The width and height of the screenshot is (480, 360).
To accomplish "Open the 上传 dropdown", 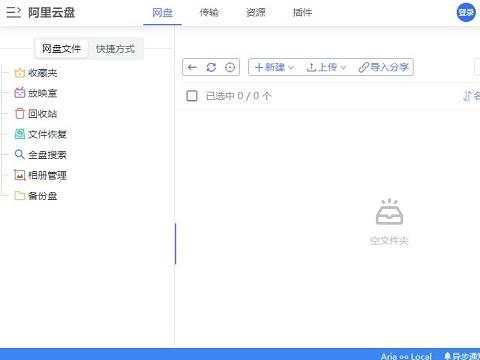I will [326, 67].
